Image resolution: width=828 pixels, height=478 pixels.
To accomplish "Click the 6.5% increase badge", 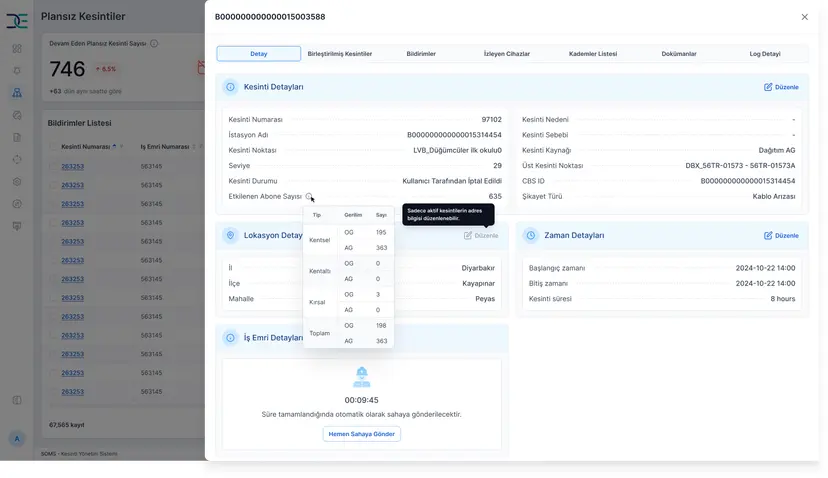I will (x=106, y=69).
